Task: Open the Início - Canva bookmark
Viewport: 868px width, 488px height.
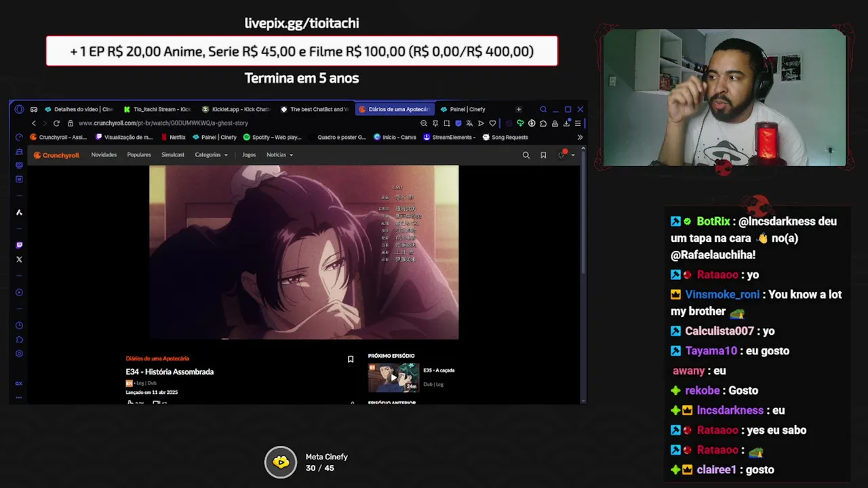Action: (x=395, y=137)
